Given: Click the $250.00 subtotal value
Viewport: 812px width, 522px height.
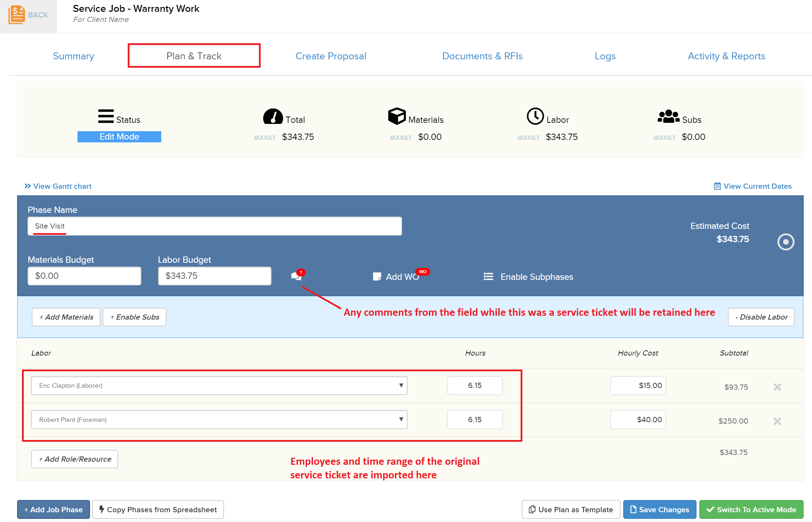Looking at the screenshot, I should [x=733, y=421].
